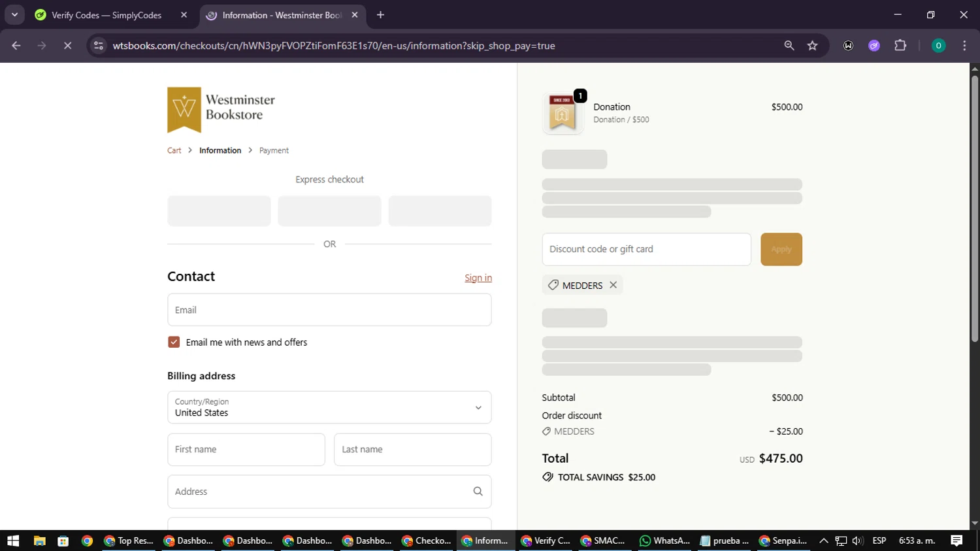This screenshot has width=980, height=551.
Task: Open File Explorer from the taskbar
Action: tap(39, 541)
